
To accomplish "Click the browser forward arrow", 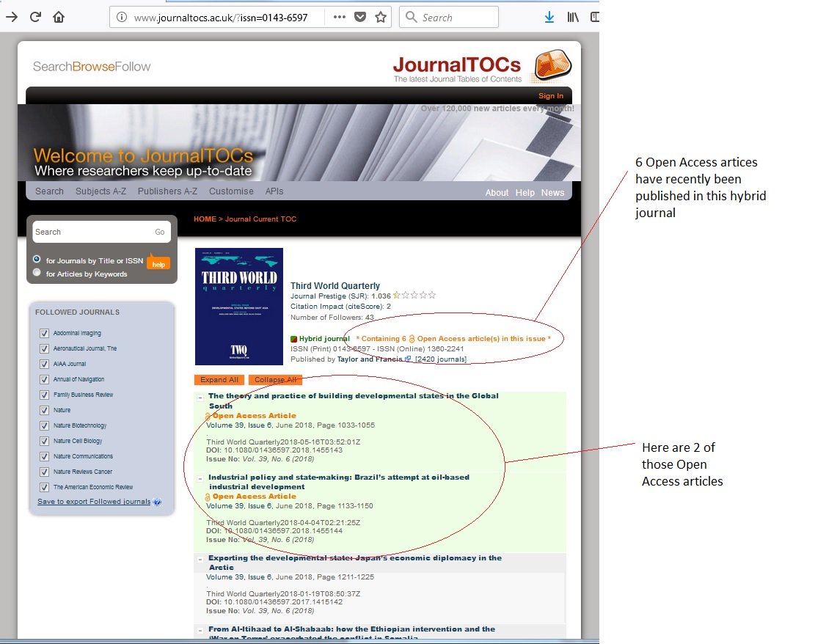I will tap(11, 17).
